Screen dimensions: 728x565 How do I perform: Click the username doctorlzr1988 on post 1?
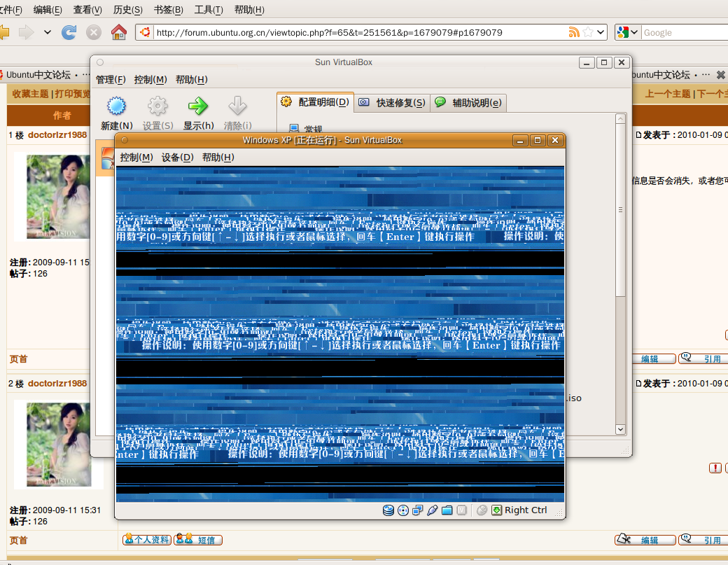(57, 135)
